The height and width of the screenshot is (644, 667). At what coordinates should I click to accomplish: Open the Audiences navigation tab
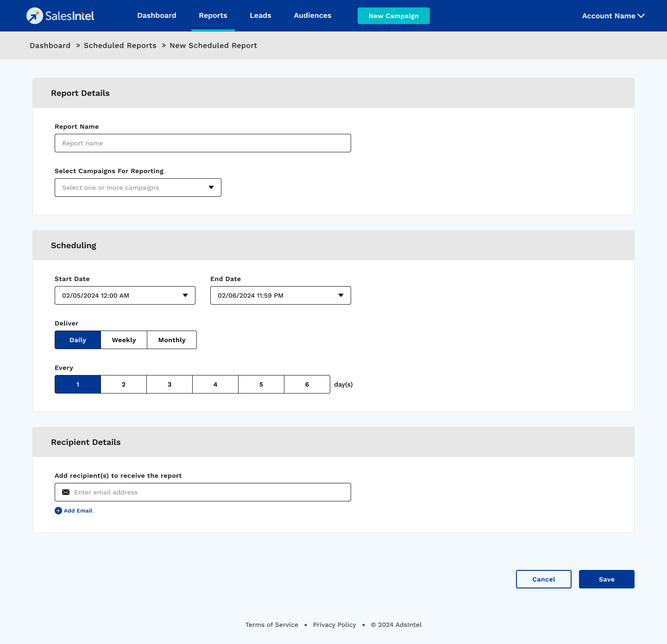313,16
